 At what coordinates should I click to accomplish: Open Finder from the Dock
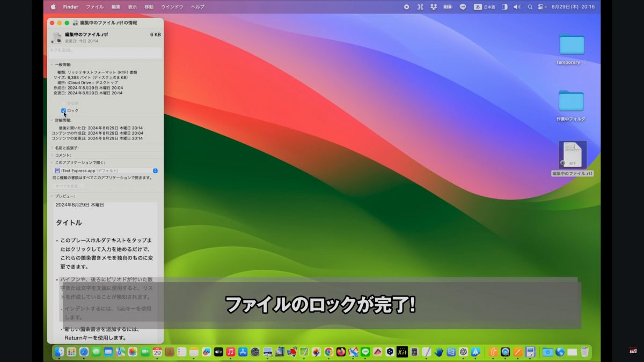[60, 352]
